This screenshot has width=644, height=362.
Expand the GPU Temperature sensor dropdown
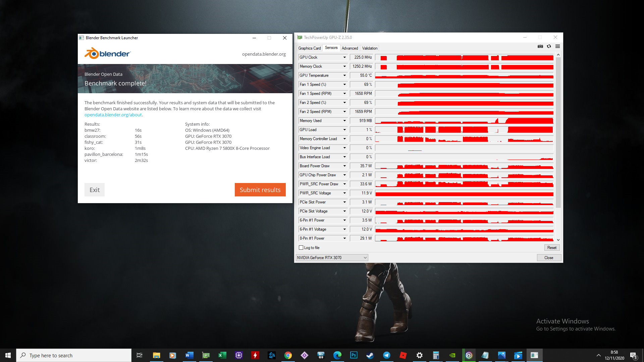(344, 75)
